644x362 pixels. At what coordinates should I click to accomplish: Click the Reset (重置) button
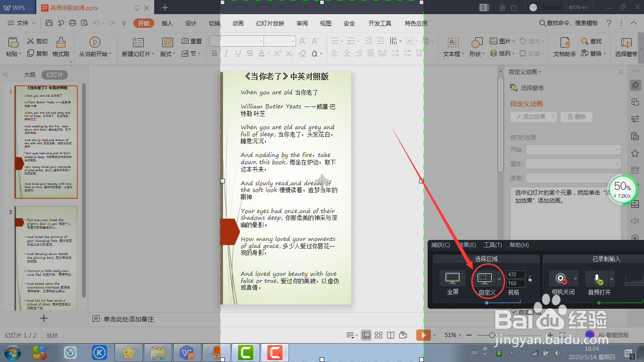191,41
